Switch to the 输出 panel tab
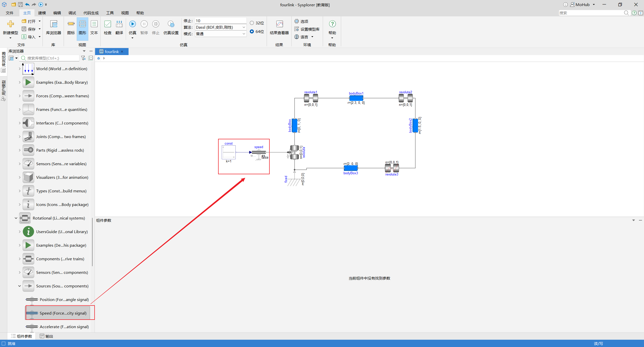 pos(46,336)
